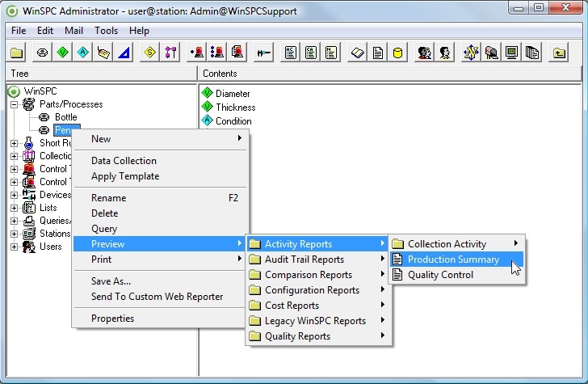The image size is (588, 384).
Task: Open the Help menu
Action: [139, 31]
